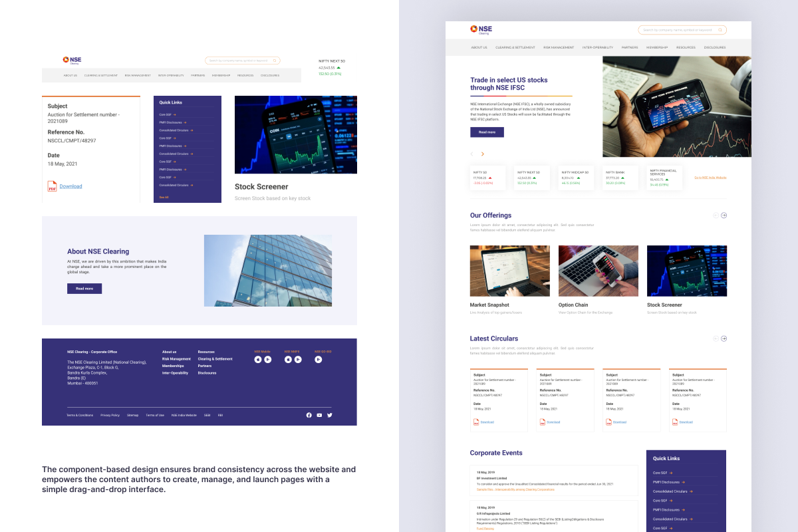The height and width of the screenshot is (532, 798).
Task: Click the PDF icon in the left circular card
Action: click(52, 186)
